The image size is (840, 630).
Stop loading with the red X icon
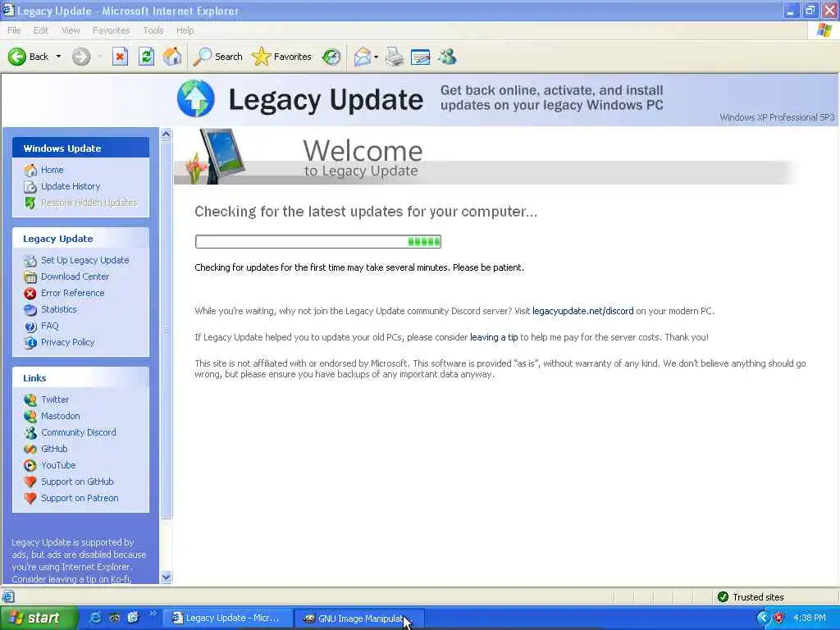click(x=120, y=57)
